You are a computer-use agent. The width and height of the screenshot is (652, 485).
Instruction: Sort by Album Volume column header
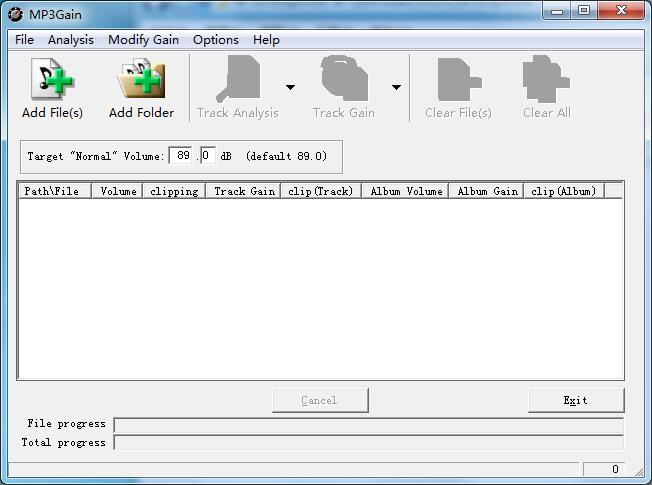click(x=405, y=191)
